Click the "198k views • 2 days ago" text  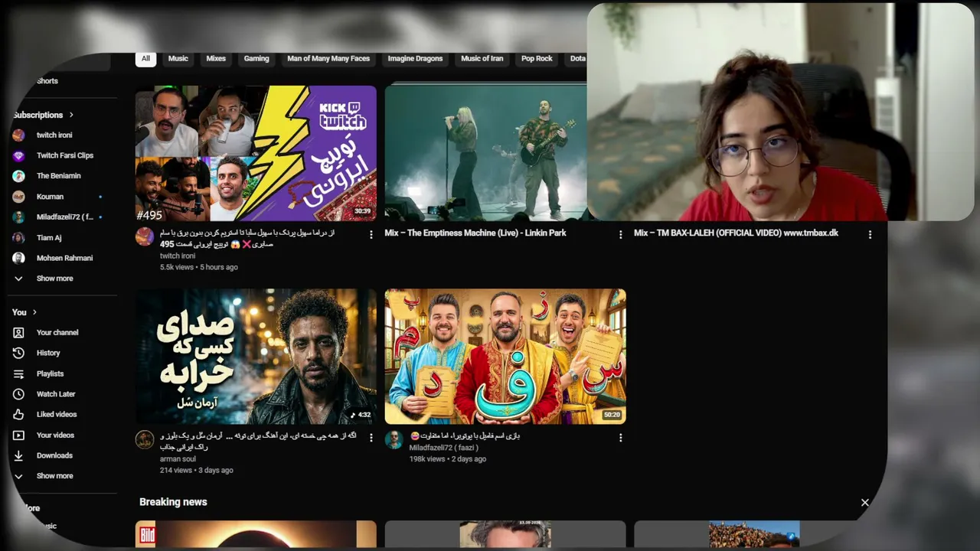[x=447, y=459]
